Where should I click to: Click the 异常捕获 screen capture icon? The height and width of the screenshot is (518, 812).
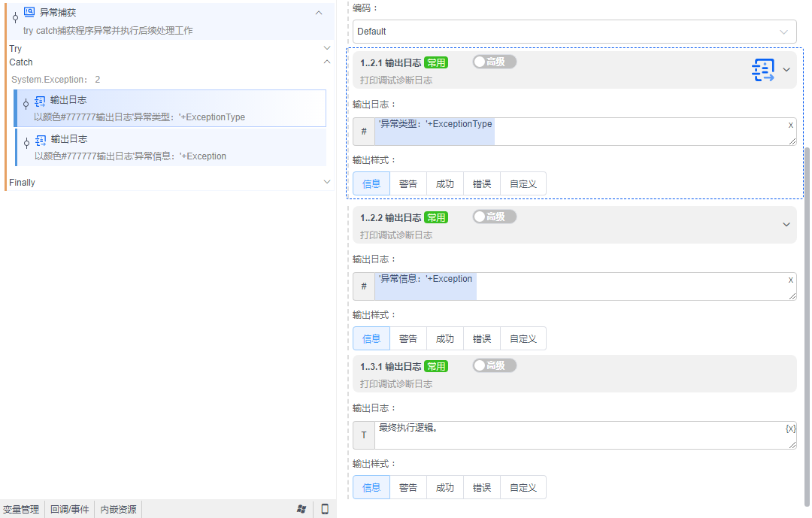pyautogui.click(x=28, y=12)
